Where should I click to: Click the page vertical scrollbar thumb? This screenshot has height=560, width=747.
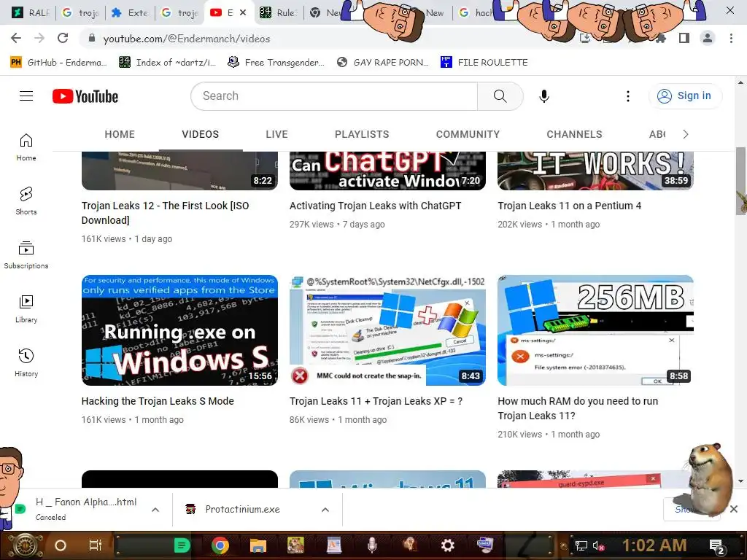click(x=741, y=180)
